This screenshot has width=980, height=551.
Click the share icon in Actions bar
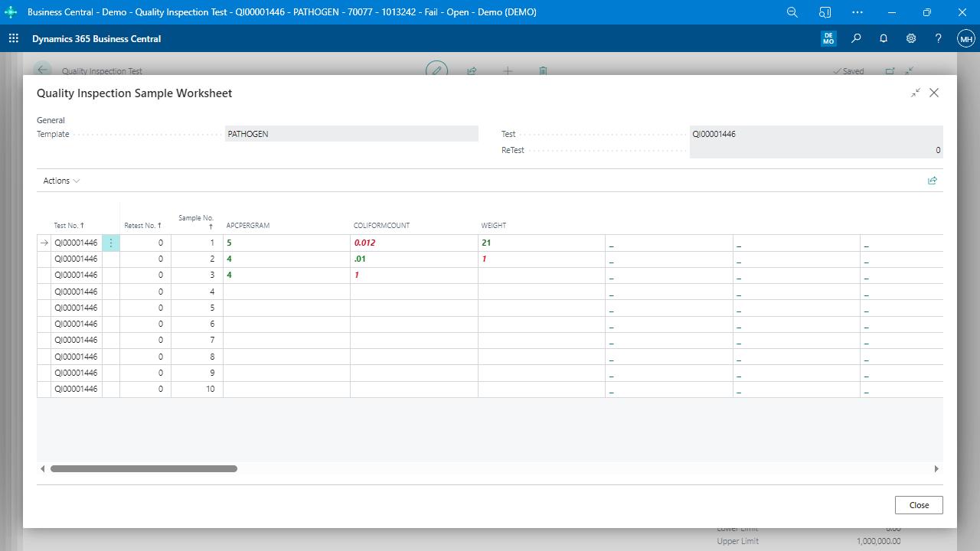(x=932, y=181)
